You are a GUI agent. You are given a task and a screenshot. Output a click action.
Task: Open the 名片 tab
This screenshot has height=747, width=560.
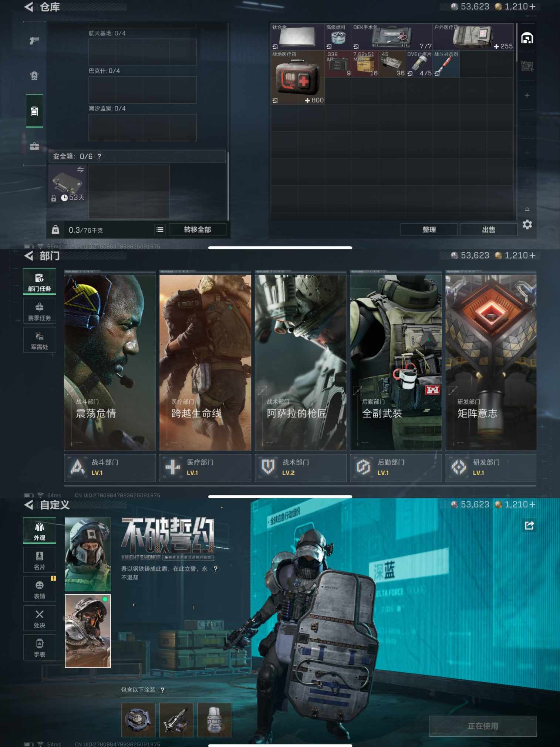tap(40, 560)
